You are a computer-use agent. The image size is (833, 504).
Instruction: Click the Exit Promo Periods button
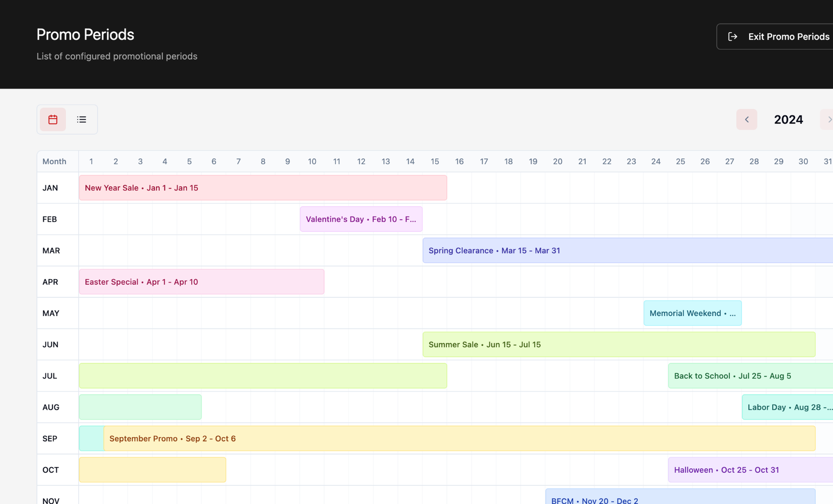(x=775, y=36)
